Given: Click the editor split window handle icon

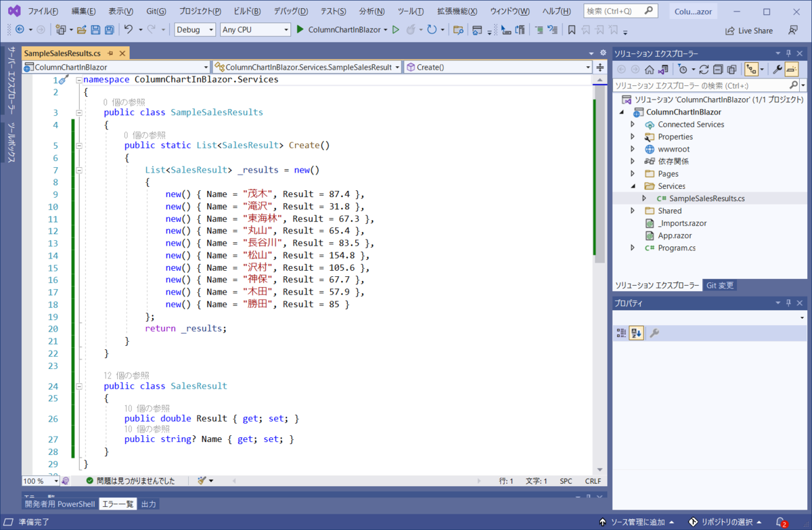Looking at the screenshot, I should [600, 67].
